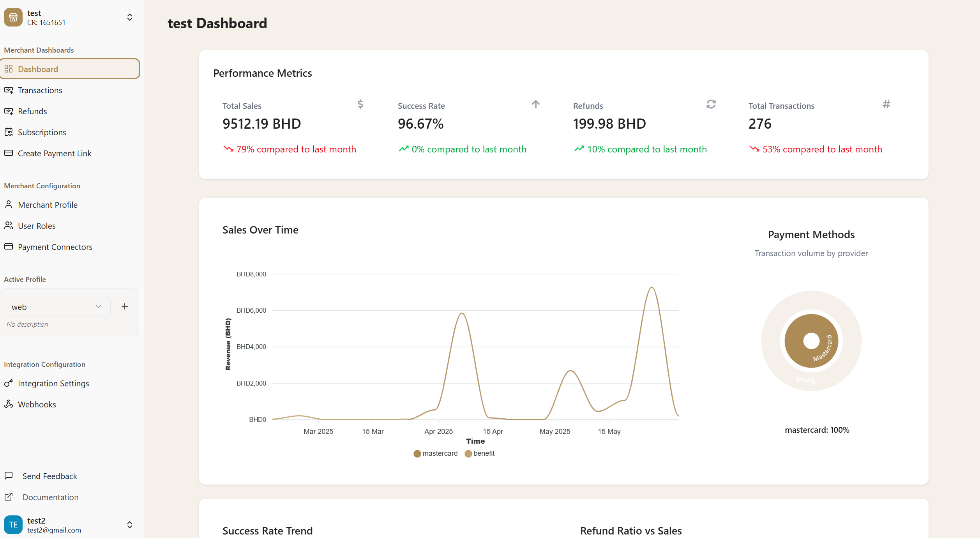Open the Transactions menu item
The height and width of the screenshot is (538, 980).
tap(40, 90)
